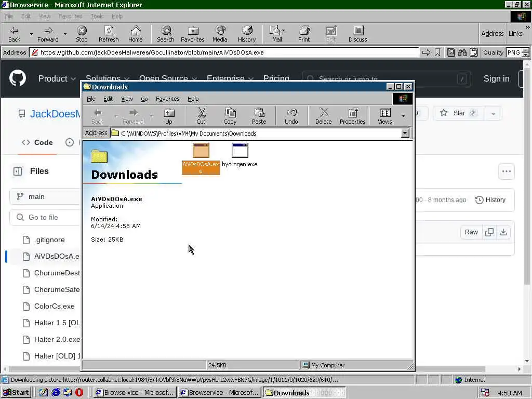Open .gitignore in the file tree

tap(49, 240)
